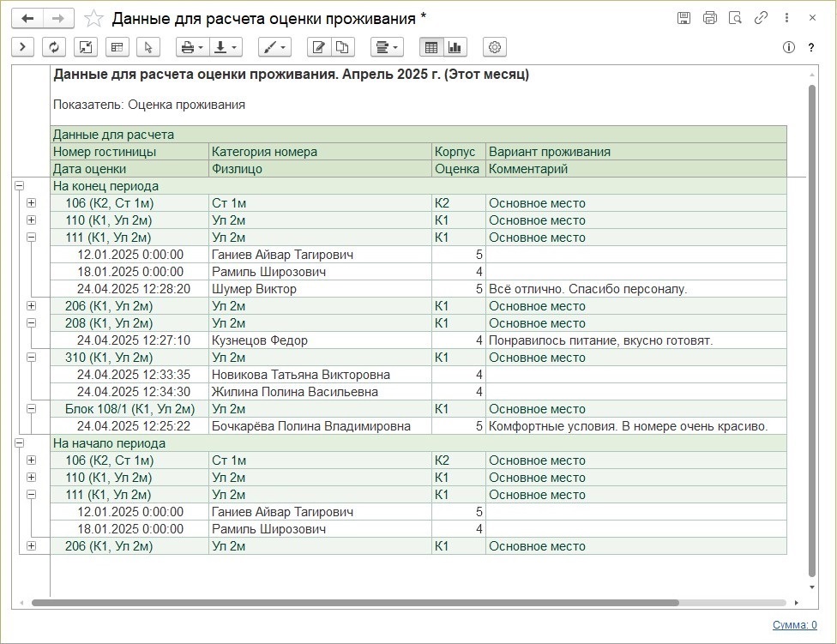The width and height of the screenshot is (837, 644).
Task: Click the save icon in the title bar
Action: pyautogui.click(x=683, y=18)
